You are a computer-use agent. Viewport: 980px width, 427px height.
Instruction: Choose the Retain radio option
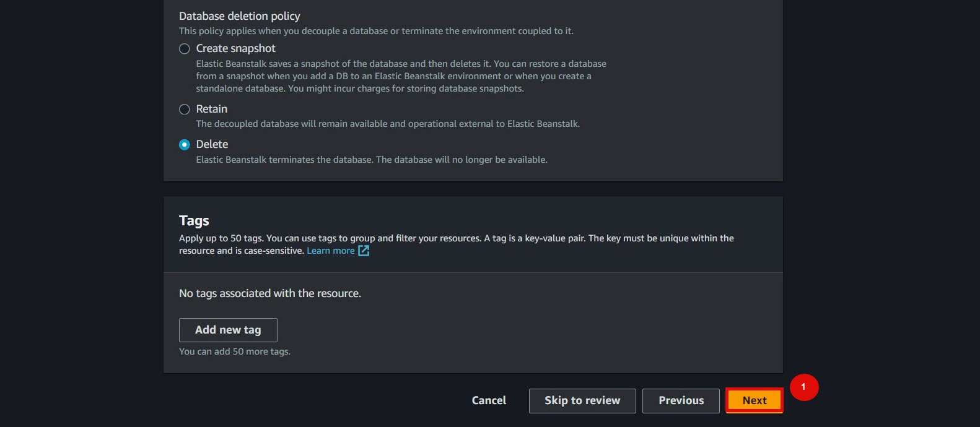point(185,110)
